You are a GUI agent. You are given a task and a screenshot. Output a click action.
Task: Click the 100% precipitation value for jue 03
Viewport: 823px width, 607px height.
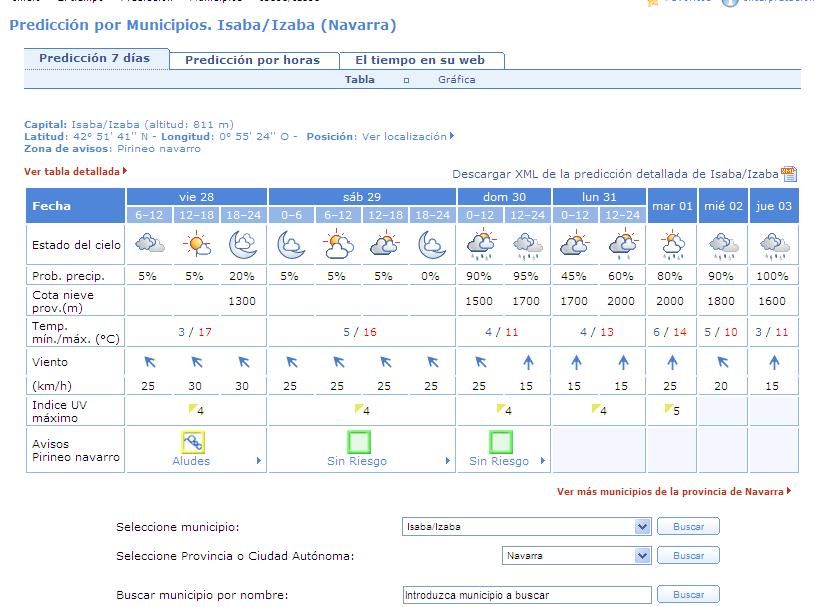coord(772,276)
